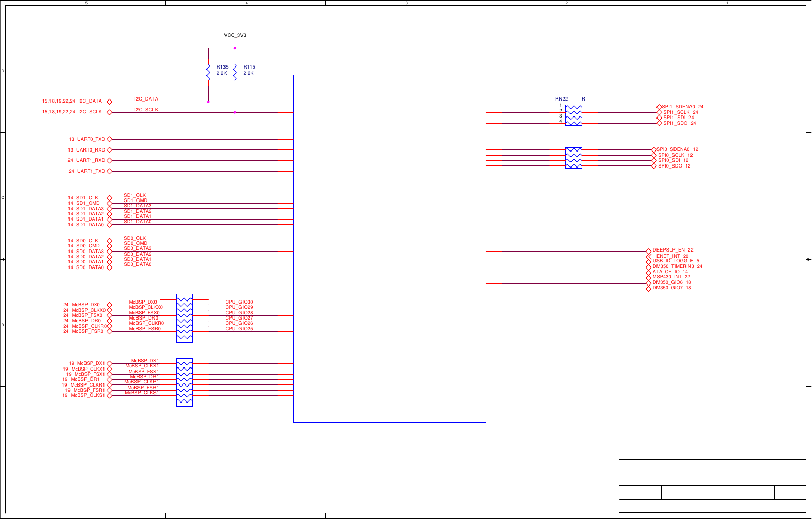
Task: Select the resistor array on McBSP_DX0 lines
Action: [x=184, y=318]
